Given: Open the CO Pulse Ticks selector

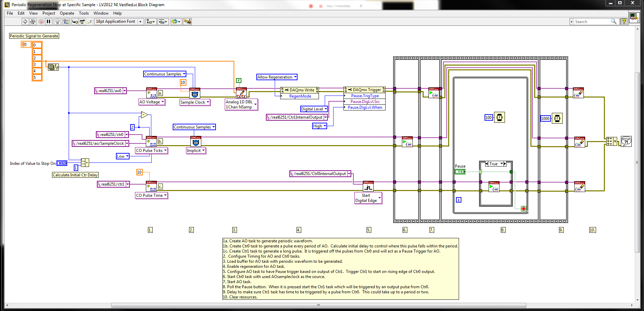Looking at the screenshot, I should [151, 151].
